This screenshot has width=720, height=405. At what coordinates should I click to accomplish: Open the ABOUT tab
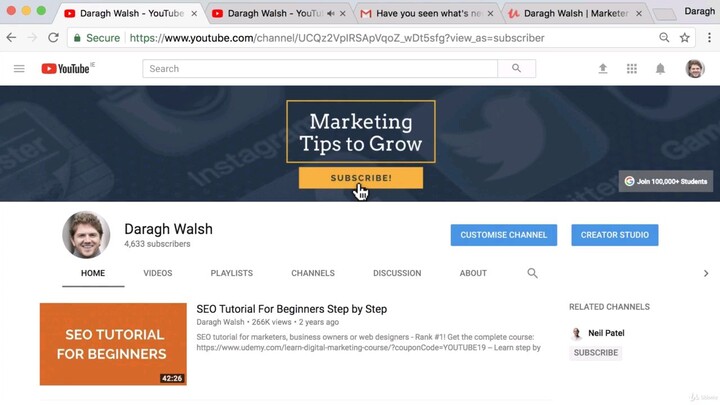click(x=473, y=273)
